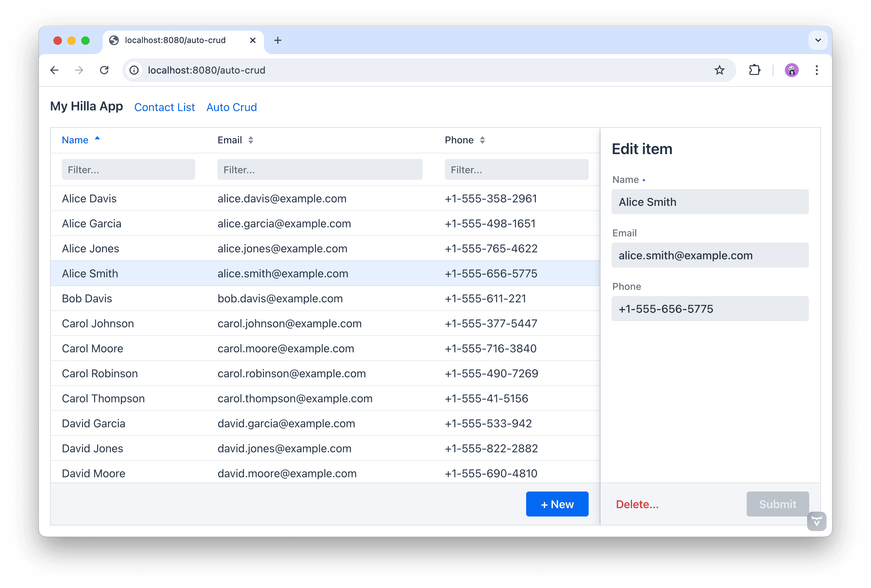The width and height of the screenshot is (871, 588).
Task: Click the + New button
Action: [x=557, y=504]
